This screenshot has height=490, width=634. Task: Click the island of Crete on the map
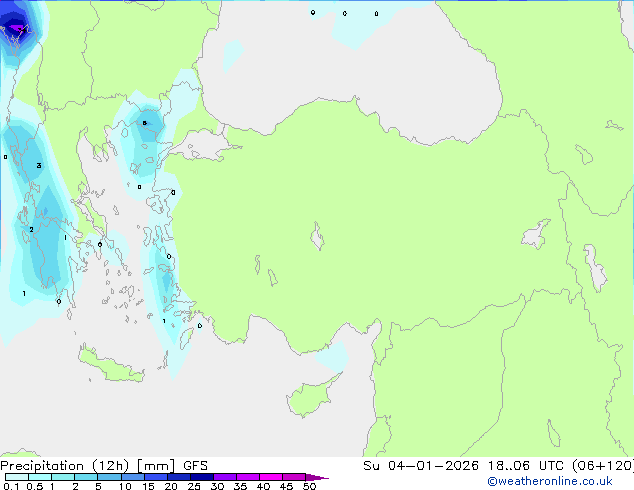(111, 365)
